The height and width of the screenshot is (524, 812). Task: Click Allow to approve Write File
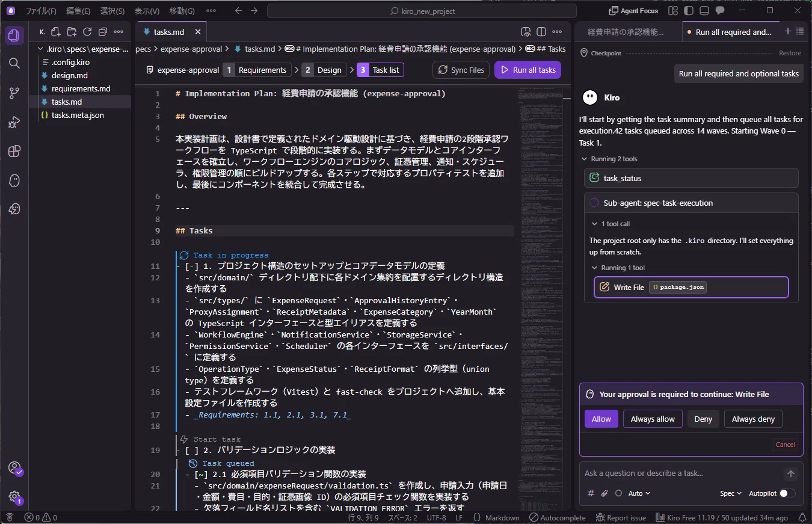pos(601,419)
